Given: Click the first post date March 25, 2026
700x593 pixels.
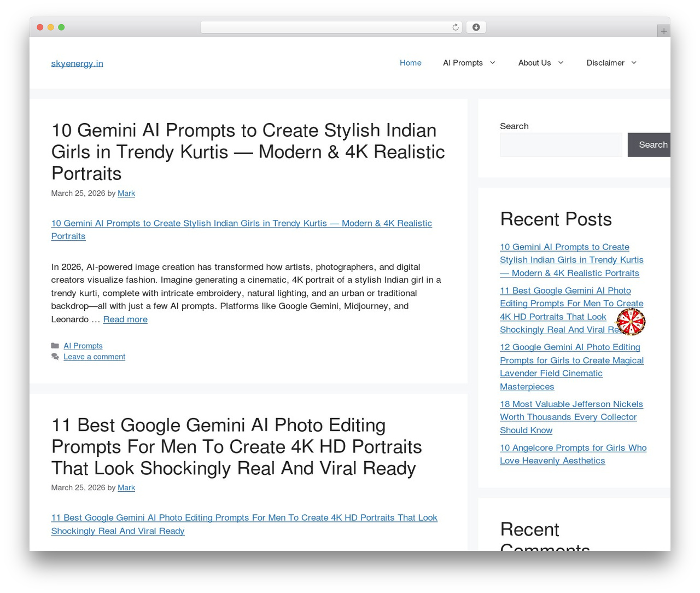Looking at the screenshot, I should (x=78, y=194).
